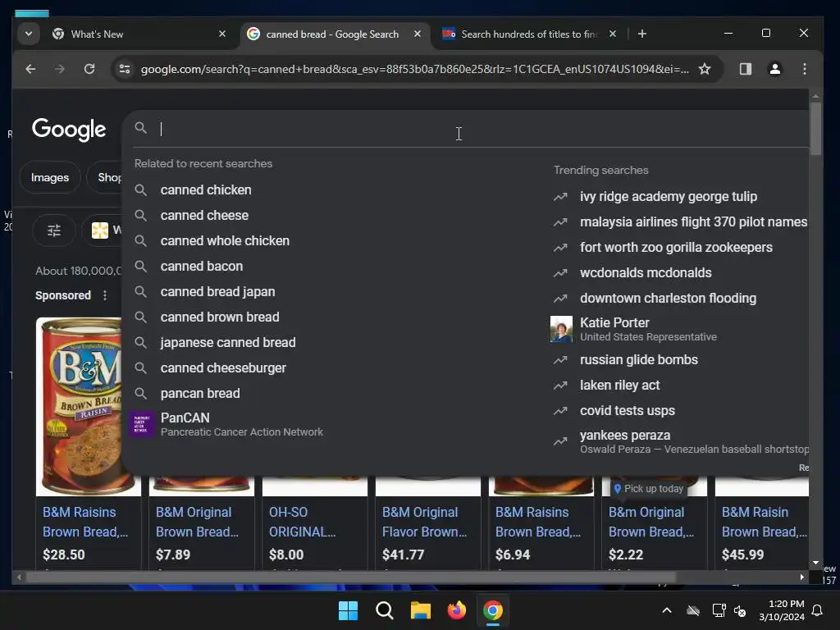Screen dimensions: 840x630
Task: Open site information icon in address bar
Action: coord(125,69)
